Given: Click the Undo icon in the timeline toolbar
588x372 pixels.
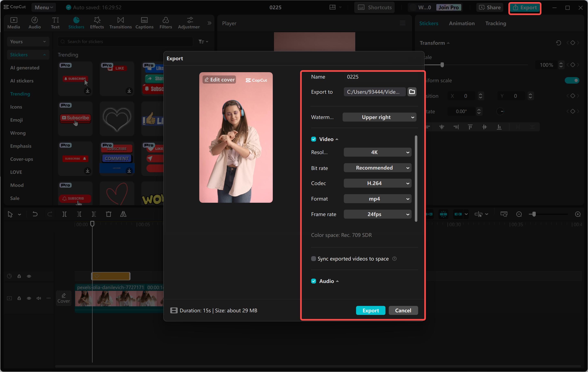Looking at the screenshot, I should [35, 214].
